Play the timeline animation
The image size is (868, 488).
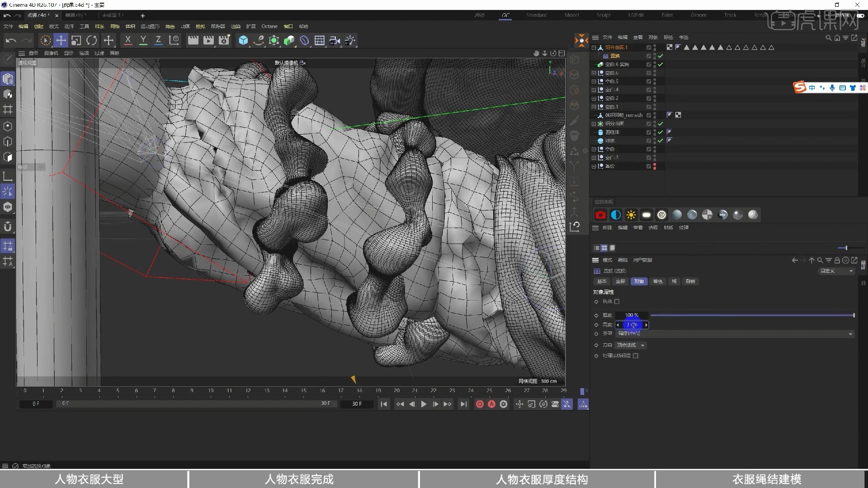[x=424, y=404]
